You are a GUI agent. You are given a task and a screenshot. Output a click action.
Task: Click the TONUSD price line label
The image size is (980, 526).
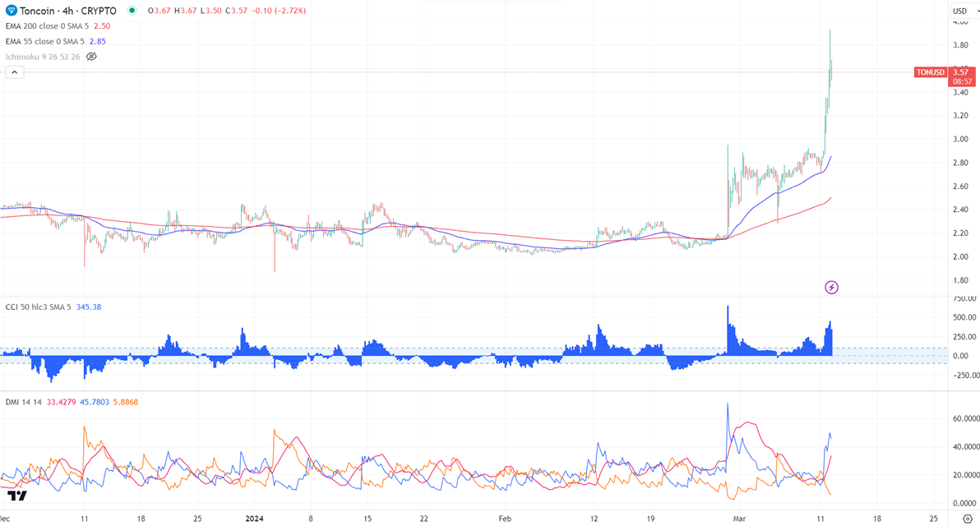click(931, 72)
